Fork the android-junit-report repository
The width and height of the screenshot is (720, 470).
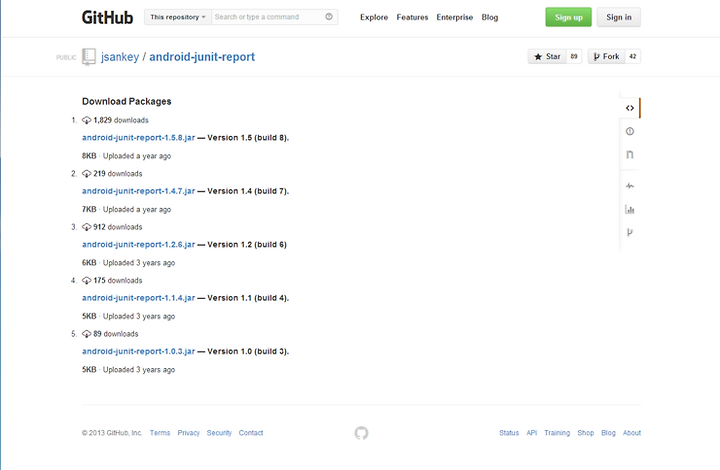tap(607, 56)
